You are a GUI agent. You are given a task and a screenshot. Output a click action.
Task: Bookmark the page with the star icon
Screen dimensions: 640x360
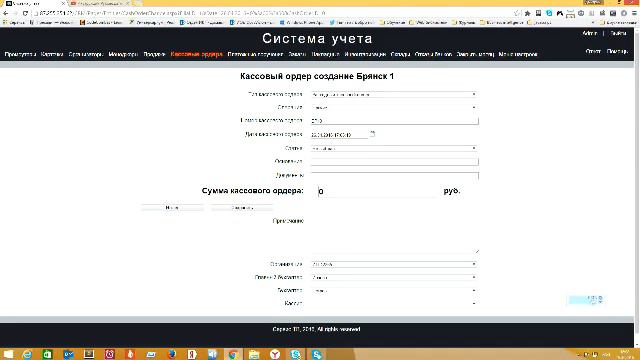coord(517,13)
